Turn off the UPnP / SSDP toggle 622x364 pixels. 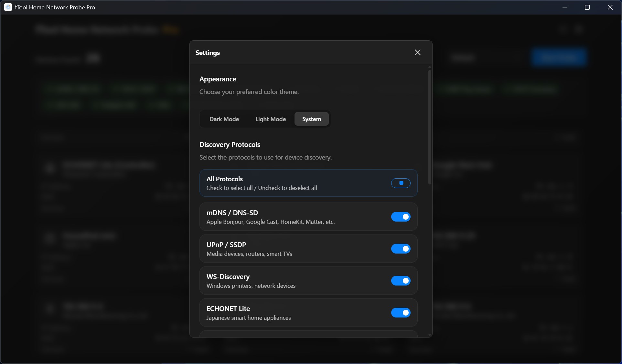(x=401, y=249)
